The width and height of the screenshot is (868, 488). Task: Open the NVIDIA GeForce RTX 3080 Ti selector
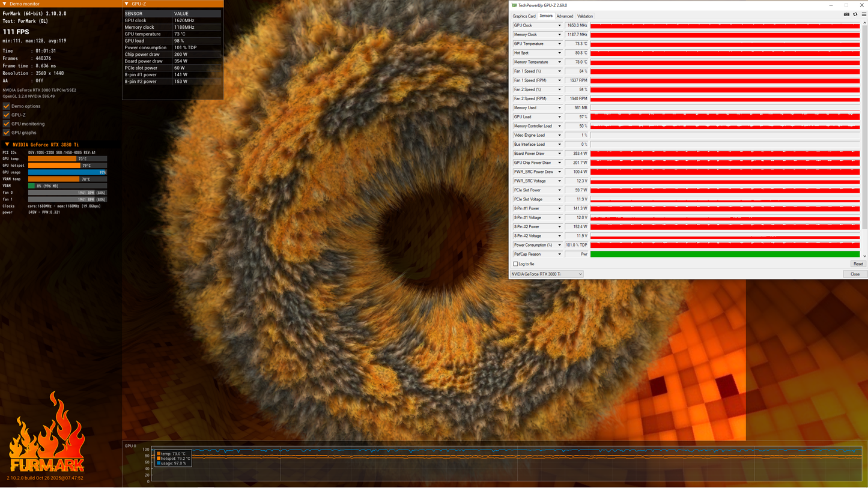coord(547,274)
